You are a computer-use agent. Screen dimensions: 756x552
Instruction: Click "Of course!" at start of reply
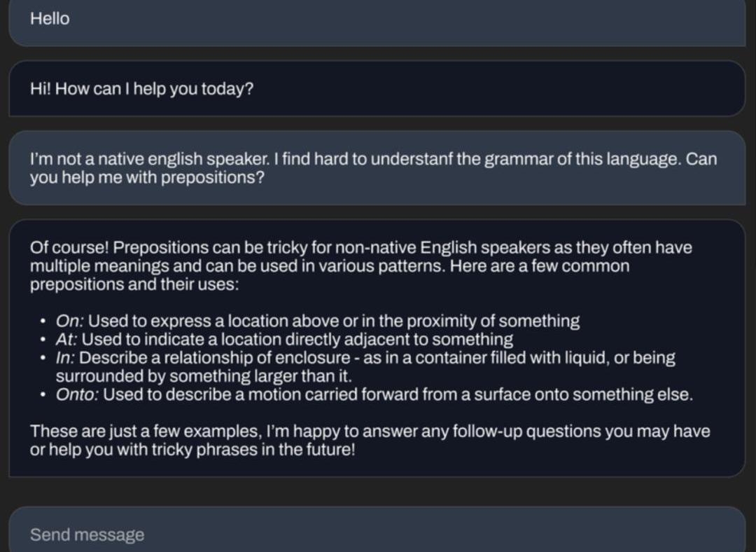(x=69, y=247)
